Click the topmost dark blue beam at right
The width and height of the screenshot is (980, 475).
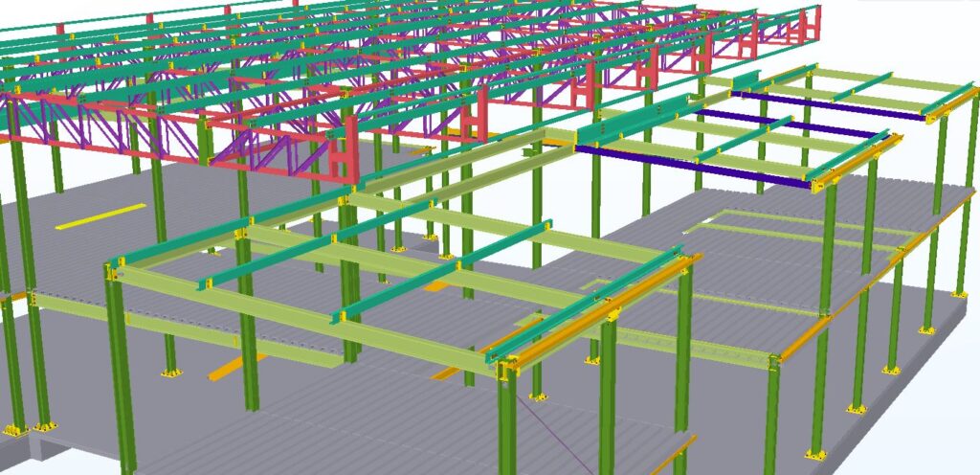click(x=833, y=102)
